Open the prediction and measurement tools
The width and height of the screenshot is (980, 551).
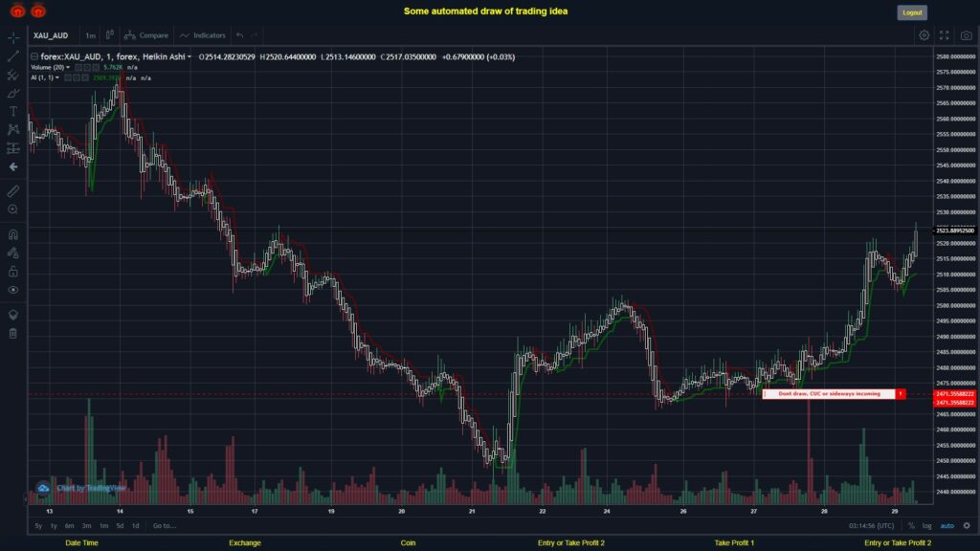click(13, 148)
